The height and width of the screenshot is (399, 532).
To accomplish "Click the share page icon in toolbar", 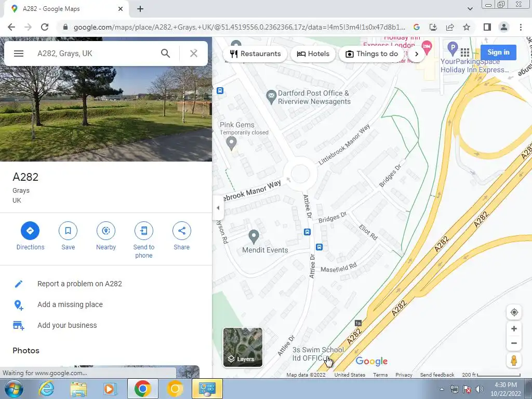I will [450, 27].
